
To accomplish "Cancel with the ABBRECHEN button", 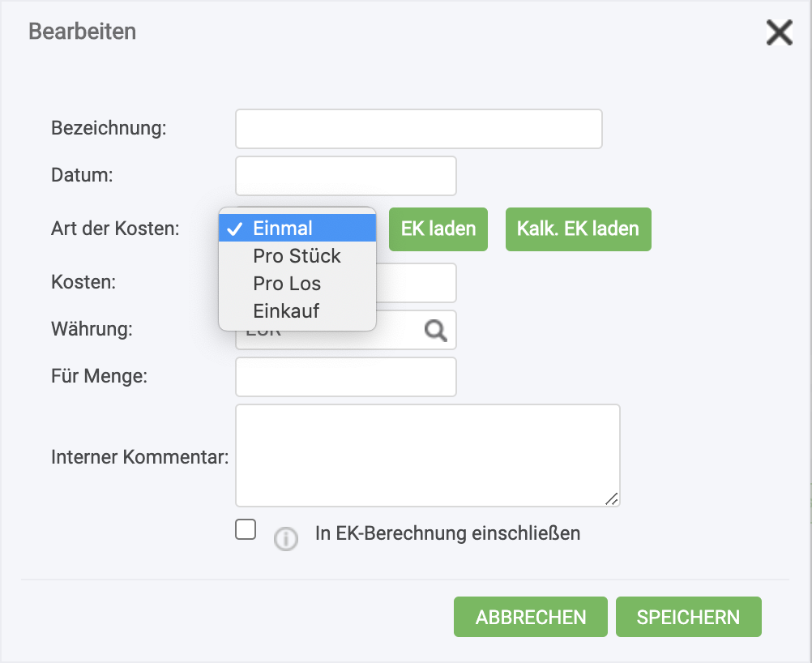I will [x=531, y=617].
